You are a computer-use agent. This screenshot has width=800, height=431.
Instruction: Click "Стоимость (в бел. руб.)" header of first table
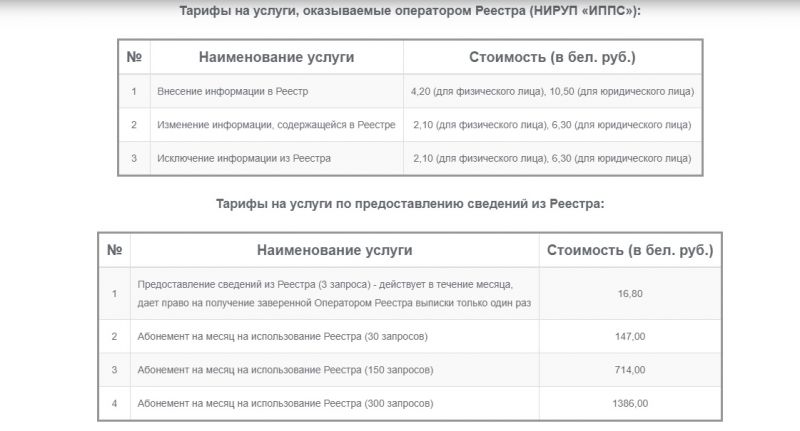553,57
